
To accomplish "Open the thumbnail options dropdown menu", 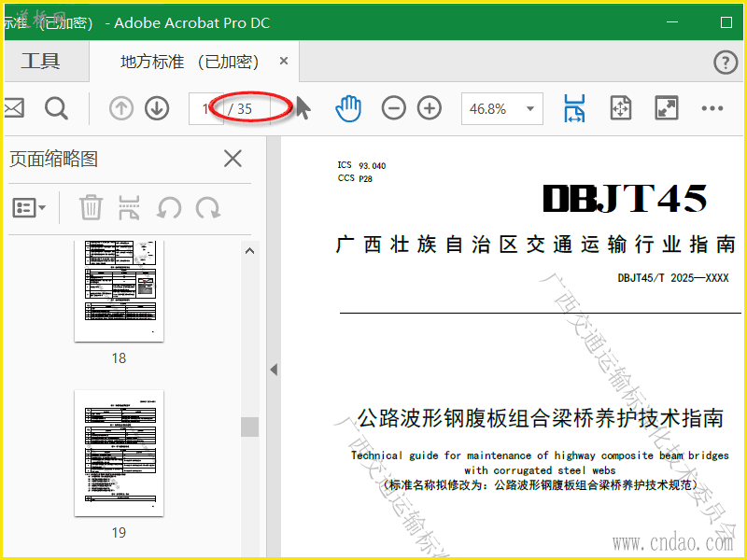I will pyautogui.click(x=29, y=207).
